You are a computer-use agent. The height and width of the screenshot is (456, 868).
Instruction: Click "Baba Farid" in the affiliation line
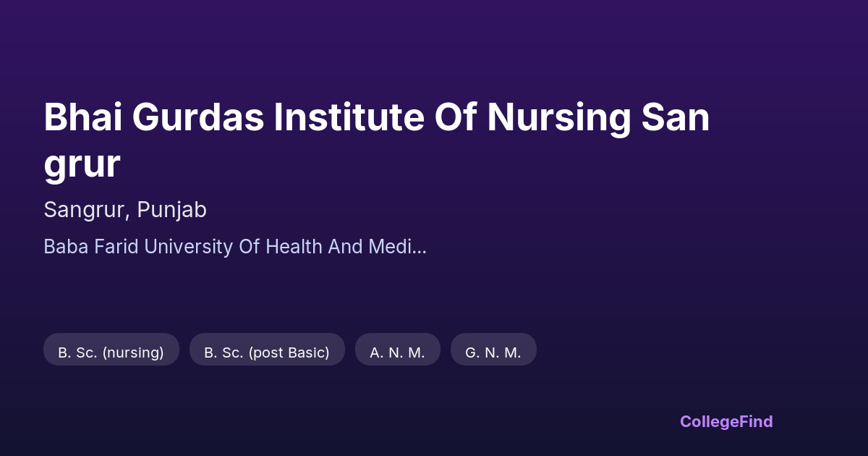tap(91, 247)
